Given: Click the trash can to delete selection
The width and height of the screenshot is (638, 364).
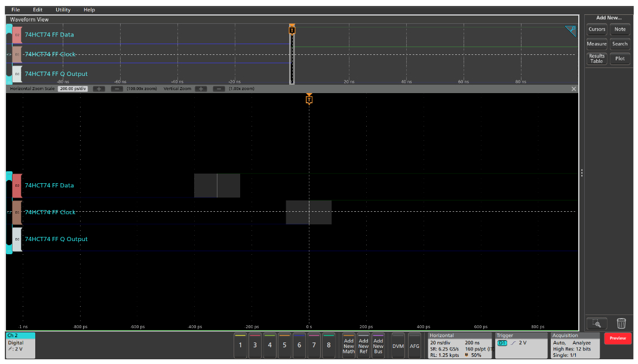Looking at the screenshot, I should point(621,323).
